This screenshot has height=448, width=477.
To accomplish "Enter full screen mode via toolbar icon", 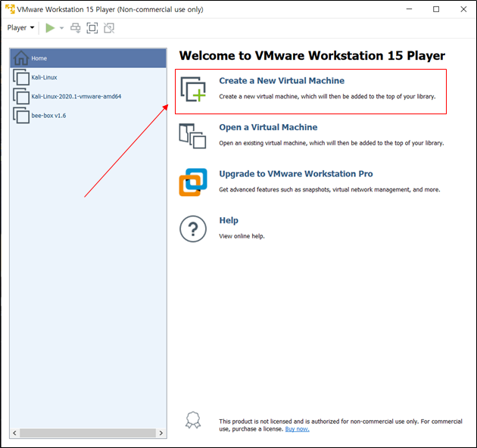I will point(92,28).
